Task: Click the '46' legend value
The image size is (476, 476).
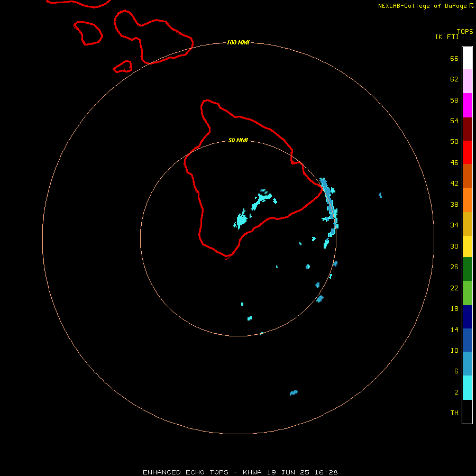Action: (x=454, y=163)
